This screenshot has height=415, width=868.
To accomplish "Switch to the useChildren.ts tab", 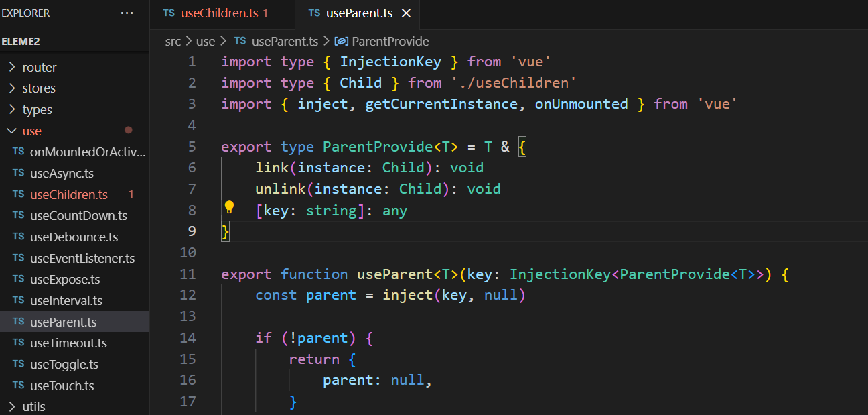I will (x=220, y=13).
